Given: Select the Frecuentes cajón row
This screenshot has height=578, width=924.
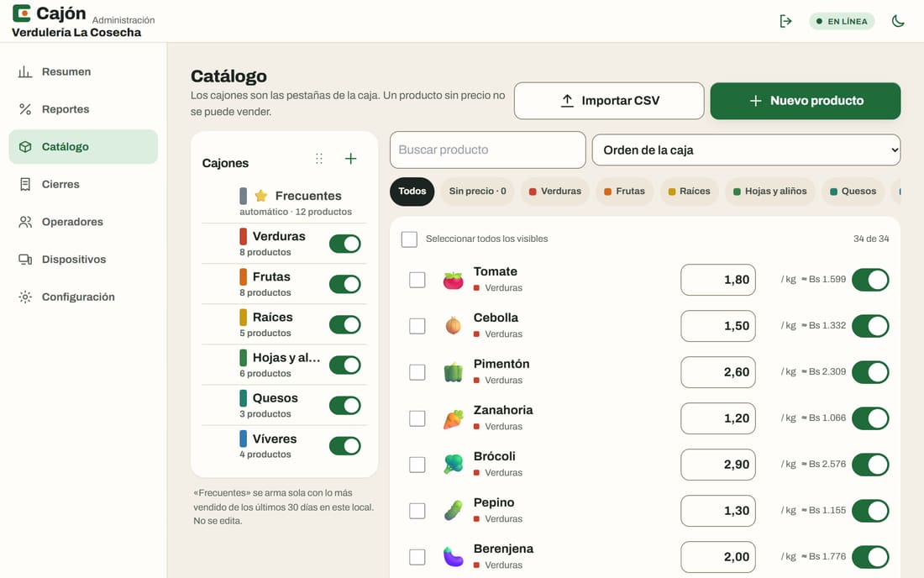Looking at the screenshot, I should [284, 202].
